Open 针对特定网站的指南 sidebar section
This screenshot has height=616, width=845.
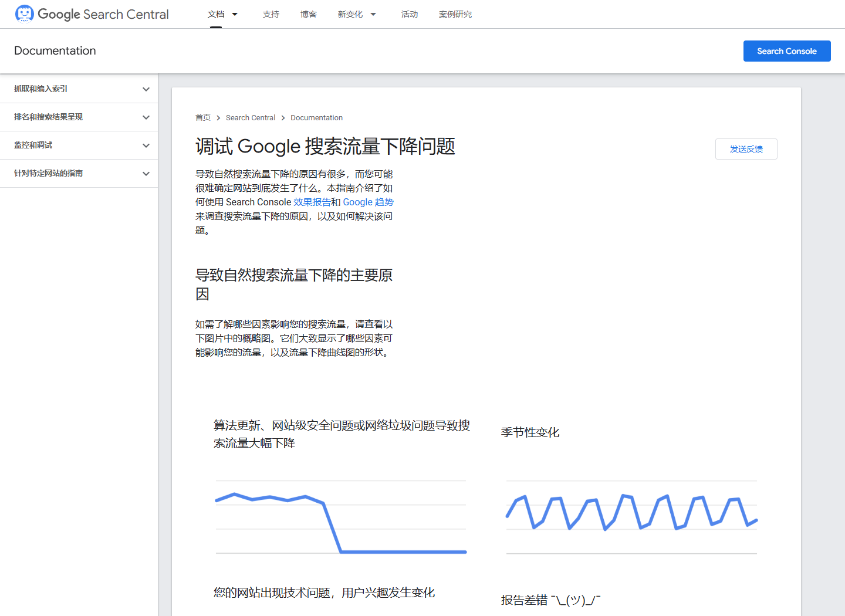tap(48, 173)
